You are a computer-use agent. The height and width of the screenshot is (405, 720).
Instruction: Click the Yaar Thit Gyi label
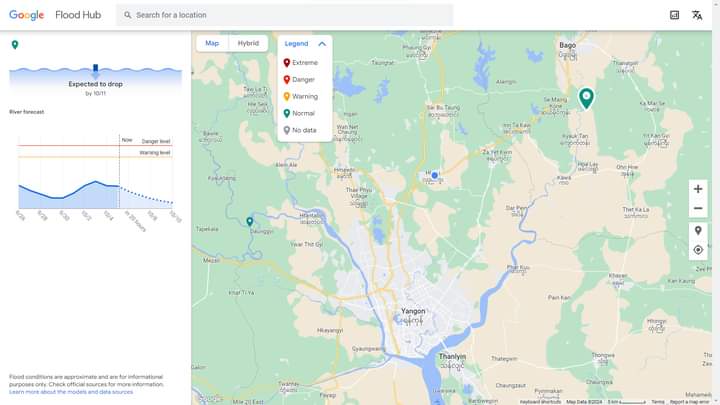(306, 244)
